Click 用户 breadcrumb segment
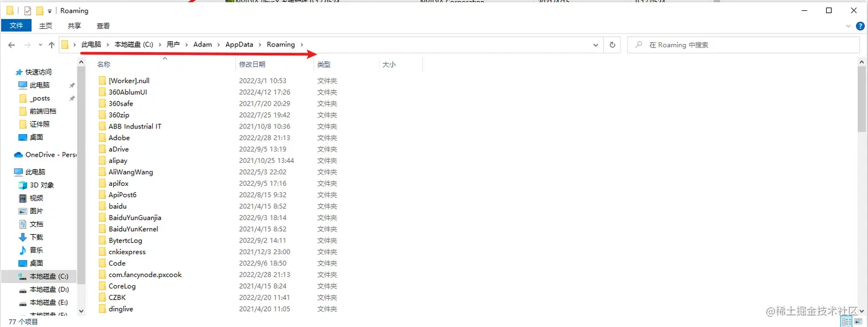Screen dimensions: 868x327 (173, 45)
